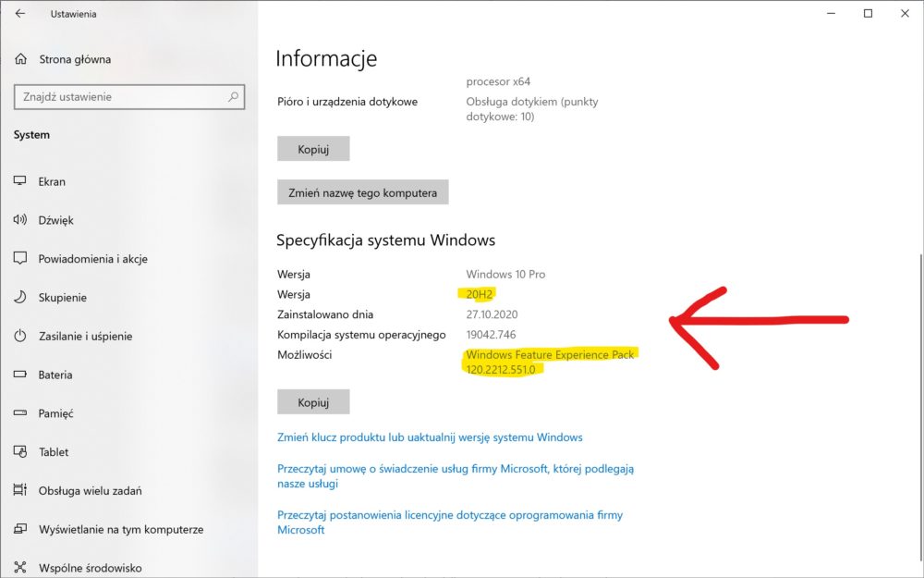
Task: Click Kopiuj button under device specifications
Action: pyautogui.click(x=313, y=149)
